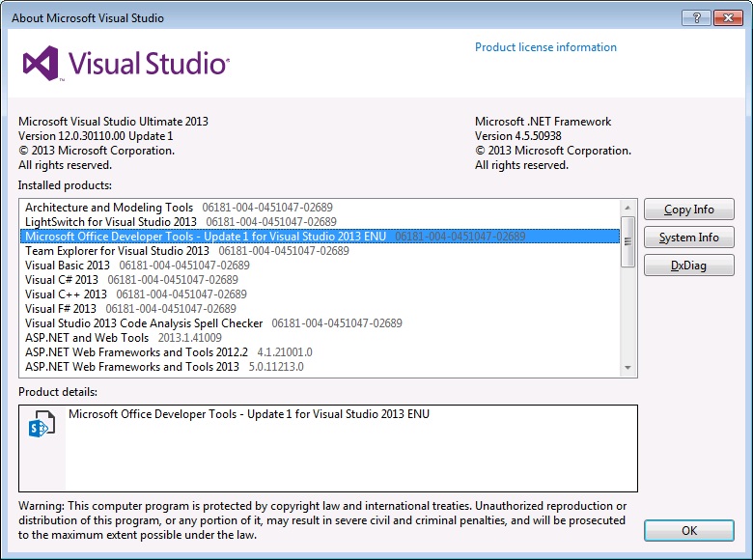The width and height of the screenshot is (753, 560).
Task: Click the Visual Studio logo icon
Action: [x=41, y=64]
